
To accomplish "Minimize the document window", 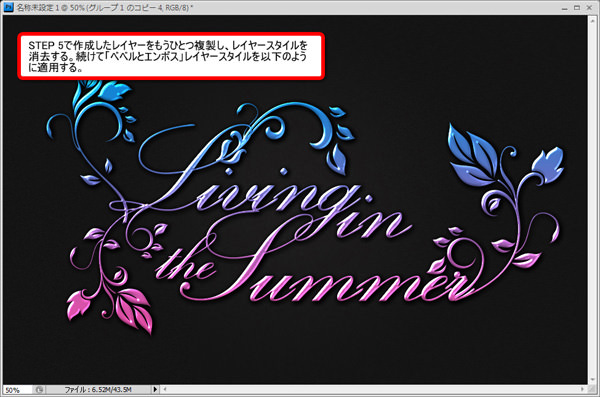I will (565, 8).
